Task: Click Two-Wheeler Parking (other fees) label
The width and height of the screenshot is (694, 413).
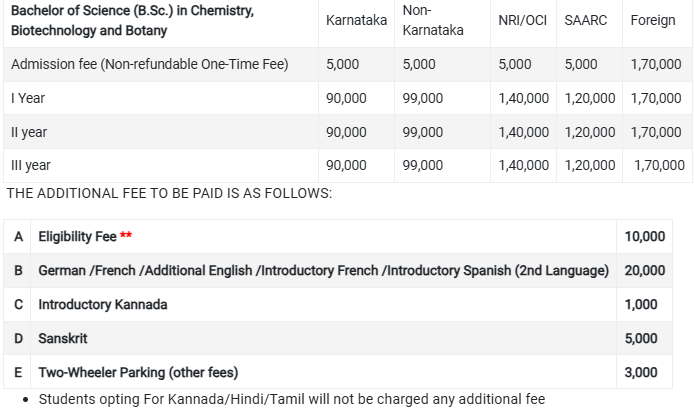Action: 138,372
